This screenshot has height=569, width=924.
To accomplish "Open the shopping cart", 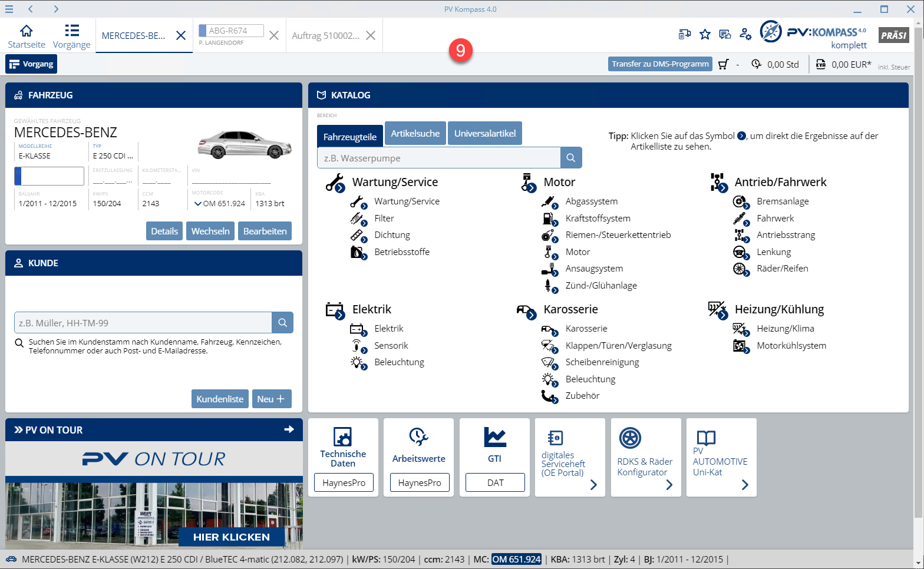I will [x=724, y=64].
